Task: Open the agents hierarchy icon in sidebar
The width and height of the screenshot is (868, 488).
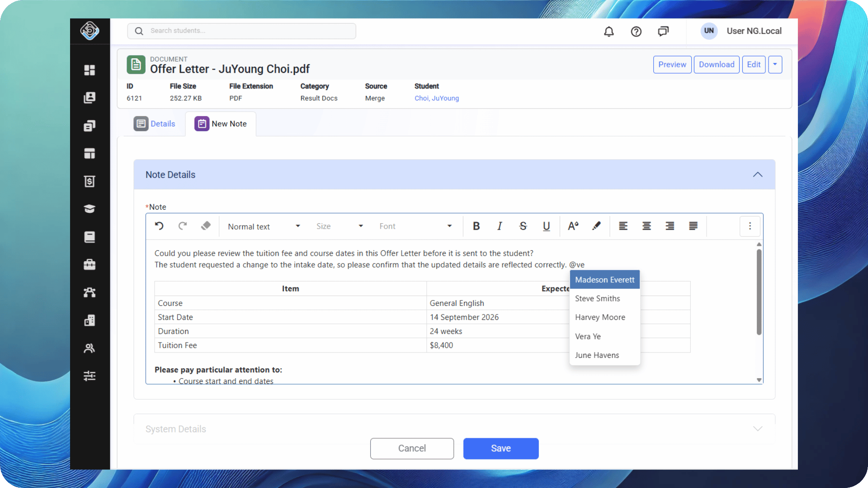Action: pos(90,292)
